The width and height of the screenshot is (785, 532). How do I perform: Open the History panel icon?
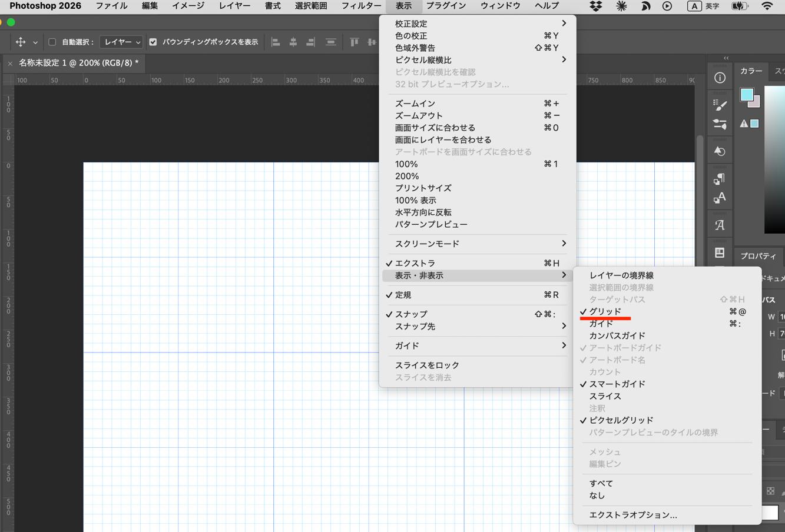point(720,151)
